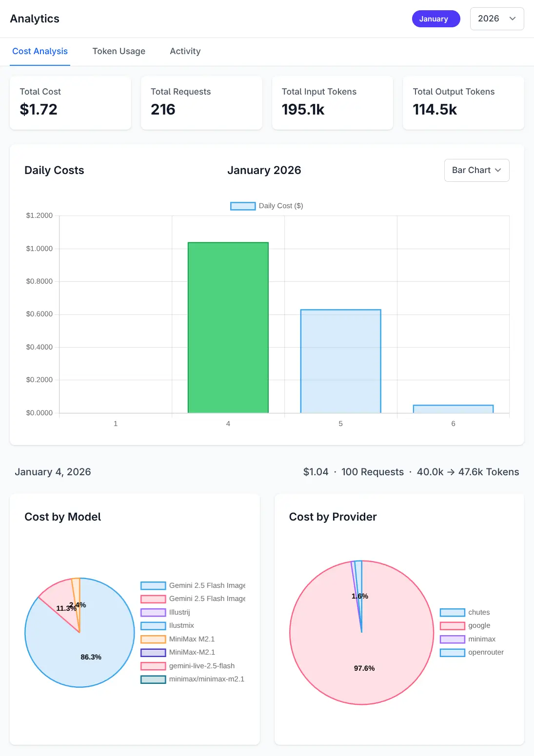Viewport: 534px width, 756px height.
Task: Switch to the Token Usage tab
Action: click(x=119, y=51)
